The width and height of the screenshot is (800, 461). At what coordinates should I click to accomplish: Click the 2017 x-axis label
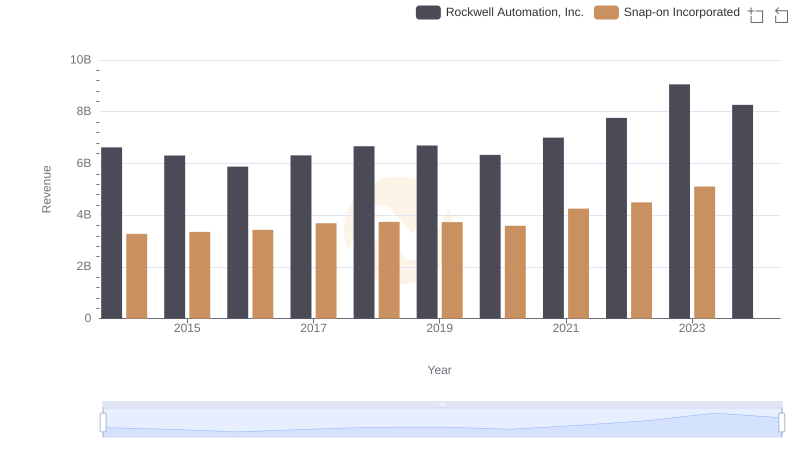[313, 328]
